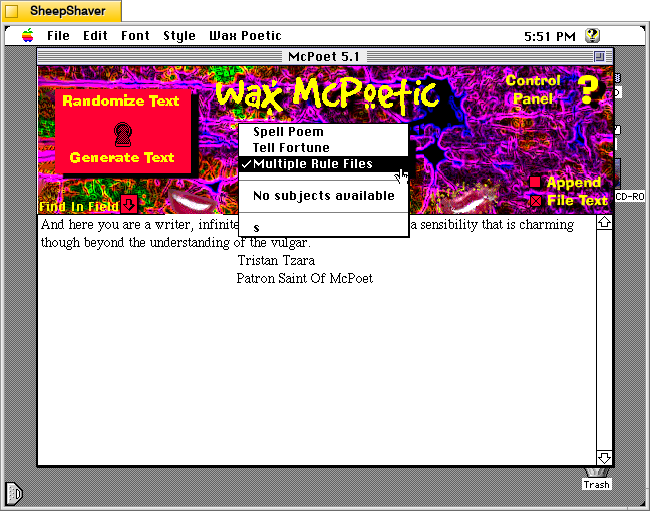Image resolution: width=650 pixels, height=511 pixels.
Task: Choose Tell Fortune from popup menu
Action: (x=324, y=148)
